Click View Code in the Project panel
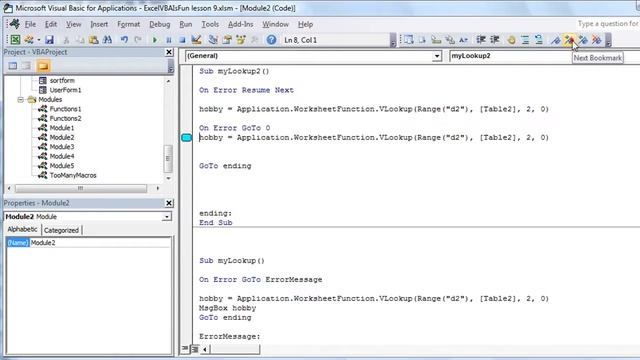The height and width of the screenshot is (360, 640). click(x=13, y=66)
